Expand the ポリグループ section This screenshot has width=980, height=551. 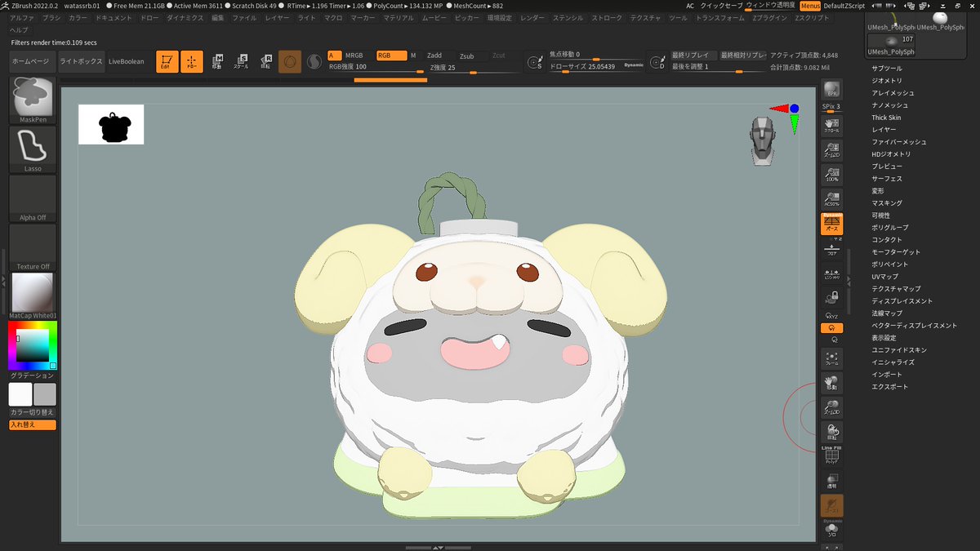890,228
